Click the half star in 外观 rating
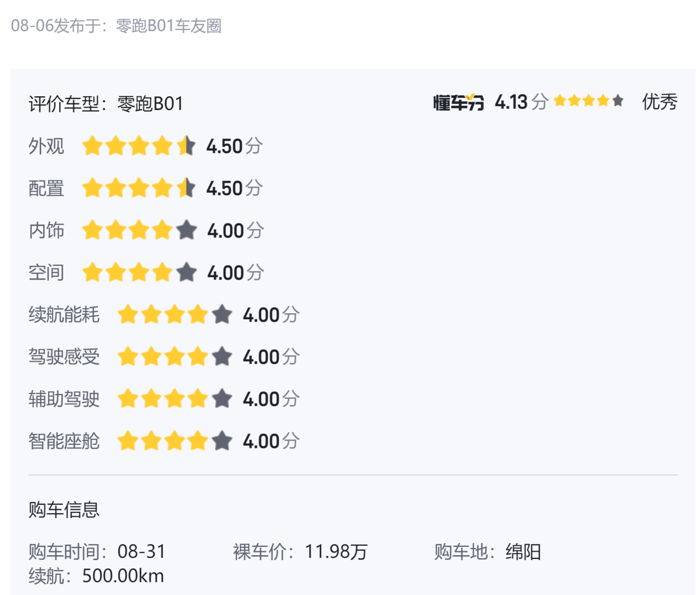 pyautogui.click(x=186, y=146)
